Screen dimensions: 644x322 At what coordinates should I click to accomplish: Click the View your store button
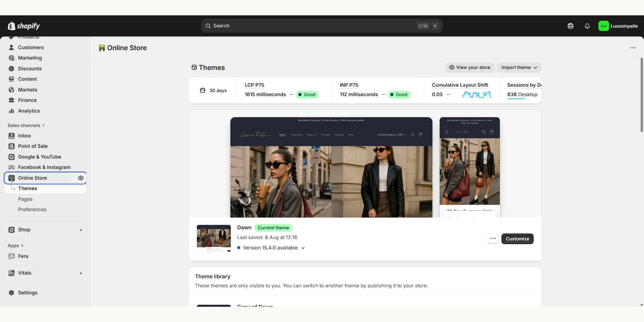point(470,67)
